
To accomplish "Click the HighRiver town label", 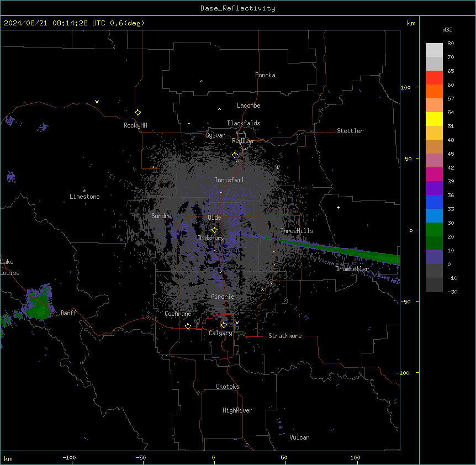I will (237, 410).
